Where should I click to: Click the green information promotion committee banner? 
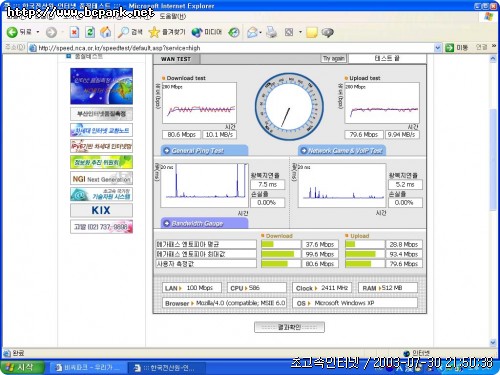click(101, 162)
